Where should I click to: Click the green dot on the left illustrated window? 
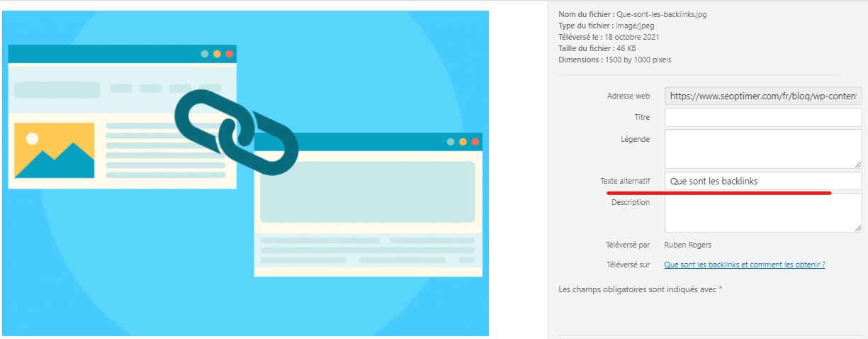tap(205, 54)
